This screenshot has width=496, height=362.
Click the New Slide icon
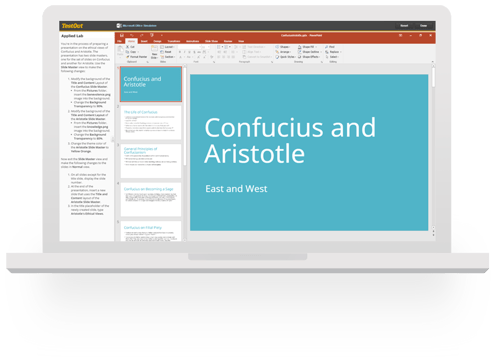point(154,49)
